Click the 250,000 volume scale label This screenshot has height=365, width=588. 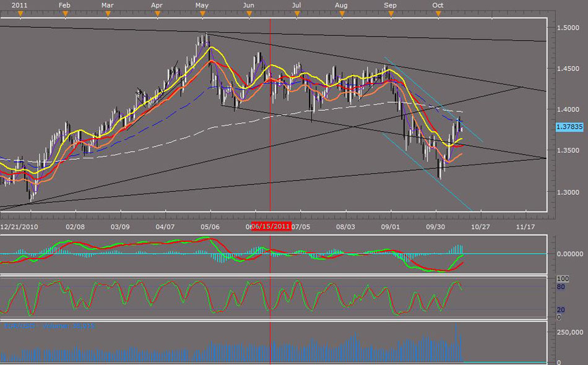click(568, 332)
